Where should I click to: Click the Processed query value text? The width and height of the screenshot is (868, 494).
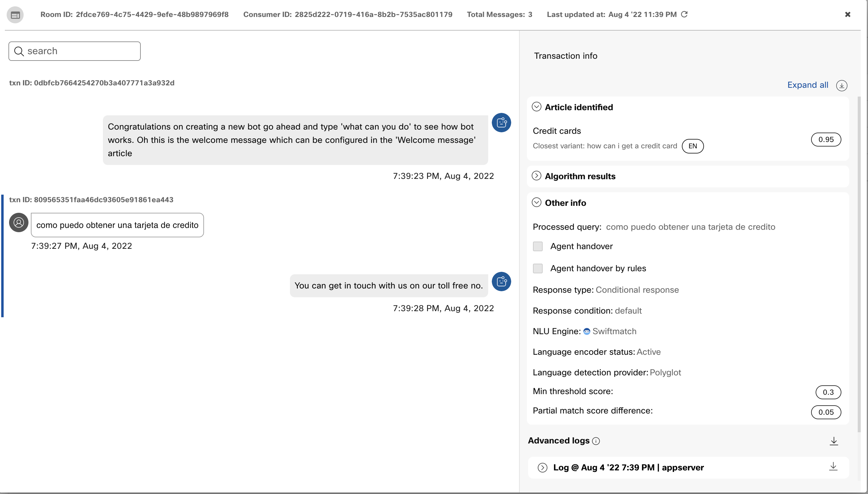tap(691, 227)
